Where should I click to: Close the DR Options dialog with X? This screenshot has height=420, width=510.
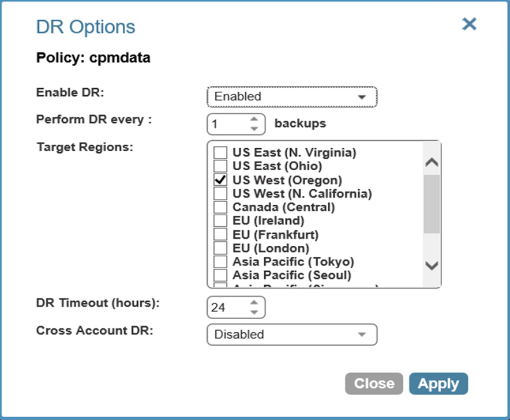(470, 24)
